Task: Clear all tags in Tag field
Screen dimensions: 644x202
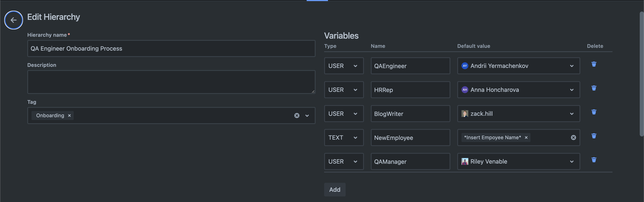Action: 296,116
